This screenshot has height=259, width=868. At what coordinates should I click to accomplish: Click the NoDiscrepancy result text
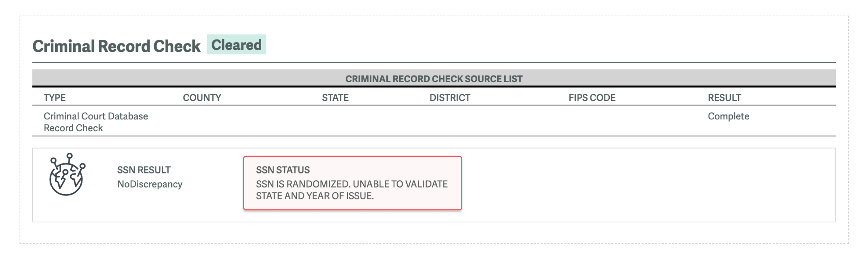tap(150, 184)
